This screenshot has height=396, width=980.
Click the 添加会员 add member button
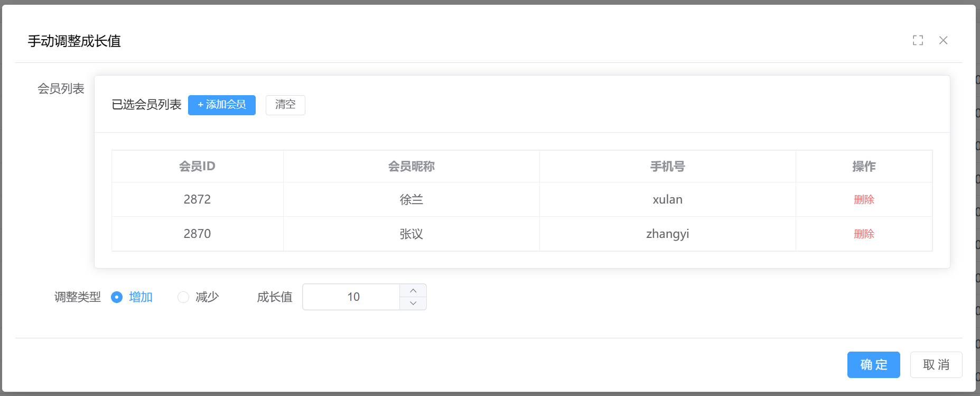222,105
